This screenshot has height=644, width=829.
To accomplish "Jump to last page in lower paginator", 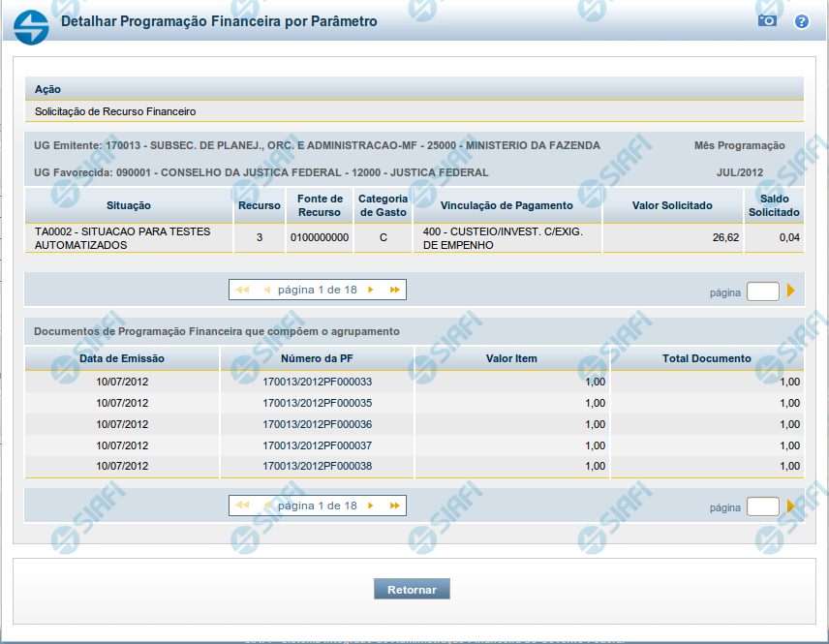I will coord(394,506).
